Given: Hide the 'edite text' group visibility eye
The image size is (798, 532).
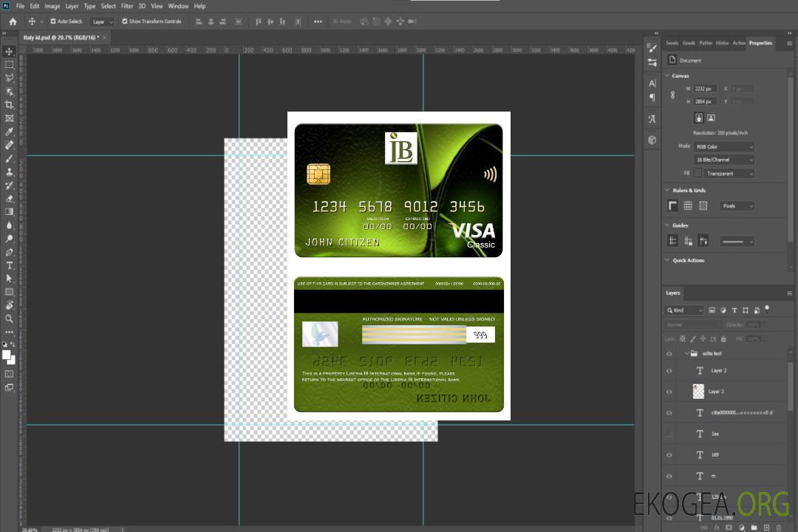Looking at the screenshot, I should tap(669, 354).
